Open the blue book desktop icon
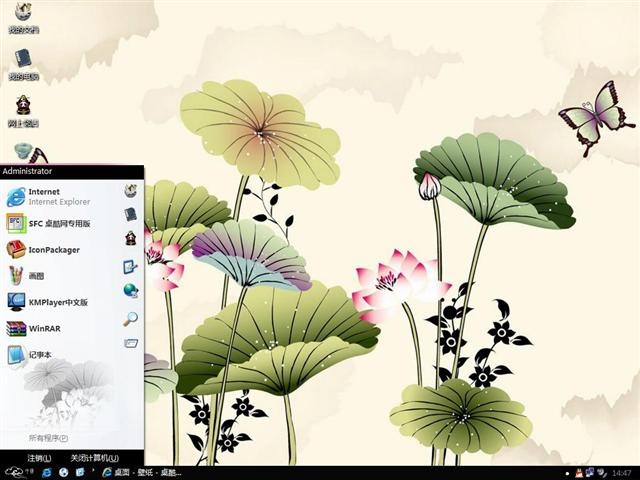The height and width of the screenshot is (480, 640). click(23, 64)
